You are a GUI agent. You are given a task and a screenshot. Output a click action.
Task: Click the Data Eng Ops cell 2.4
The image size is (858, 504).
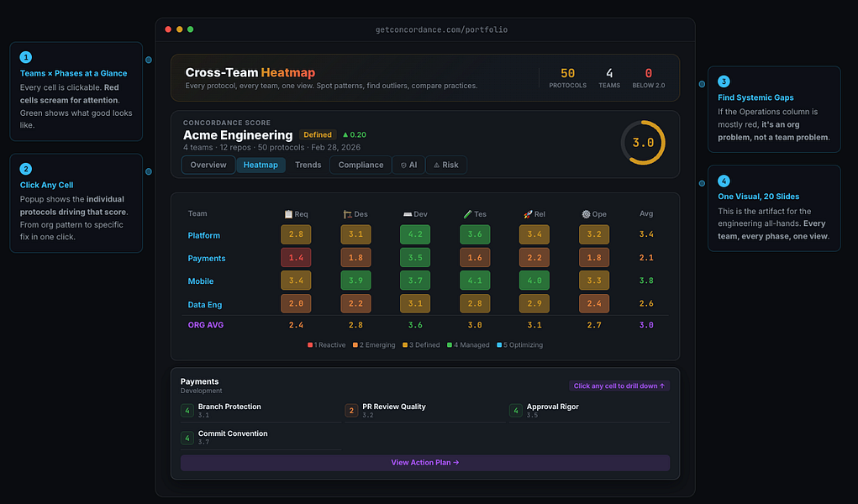[x=594, y=303]
